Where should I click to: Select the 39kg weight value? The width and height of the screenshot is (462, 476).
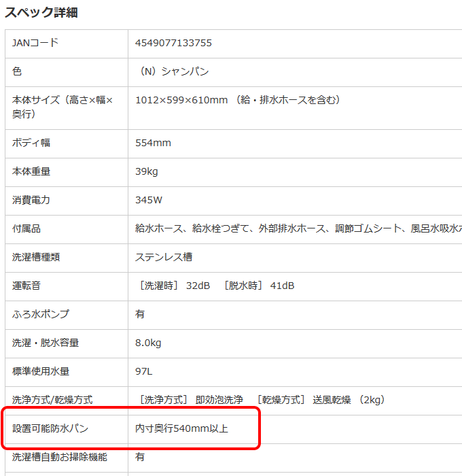tap(147, 171)
